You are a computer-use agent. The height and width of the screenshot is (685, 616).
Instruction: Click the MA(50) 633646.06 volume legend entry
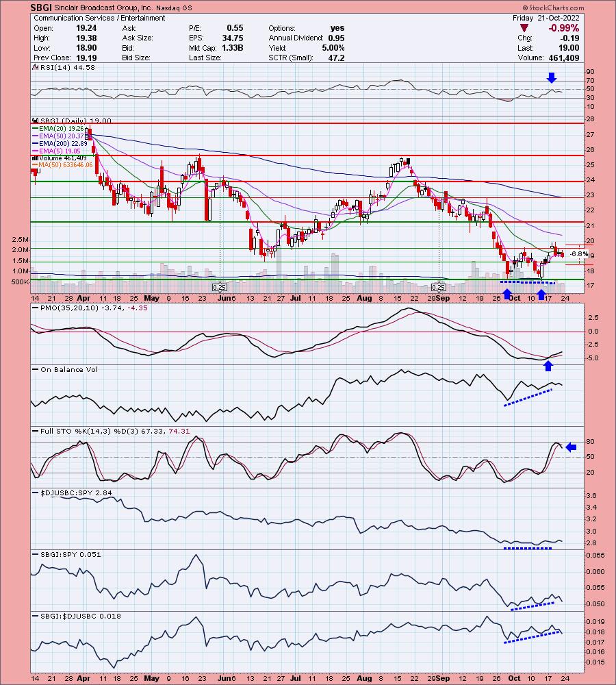pyautogui.click(x=62, y=164)
